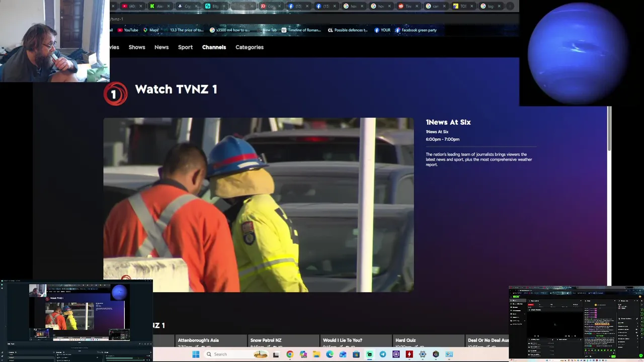Close the Google 'log' tab
644x362 pixels.
click(x=499, y=6)
